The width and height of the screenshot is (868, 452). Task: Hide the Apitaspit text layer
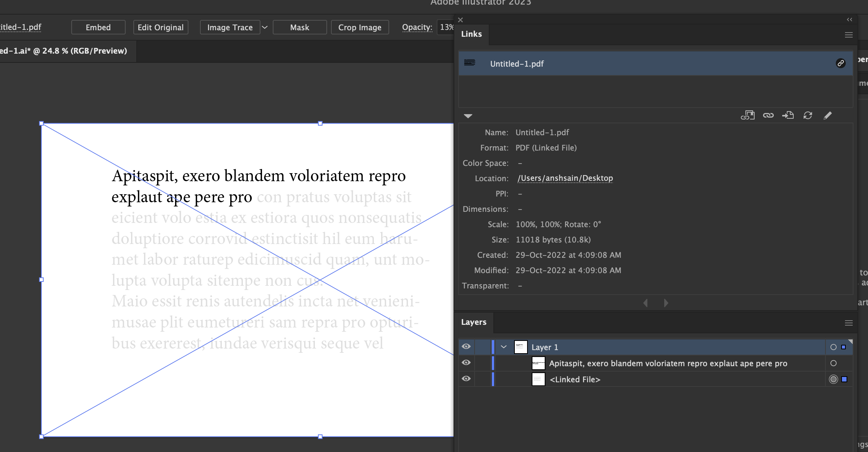click(x=466, y=362)
